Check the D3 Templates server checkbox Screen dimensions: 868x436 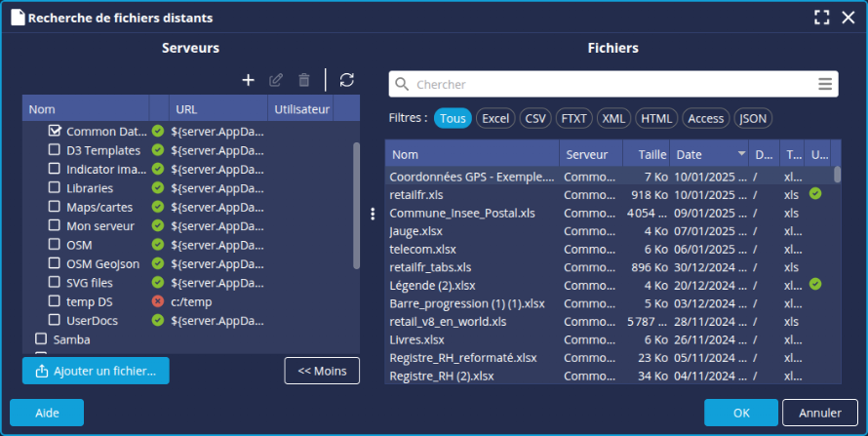[56, 150]
